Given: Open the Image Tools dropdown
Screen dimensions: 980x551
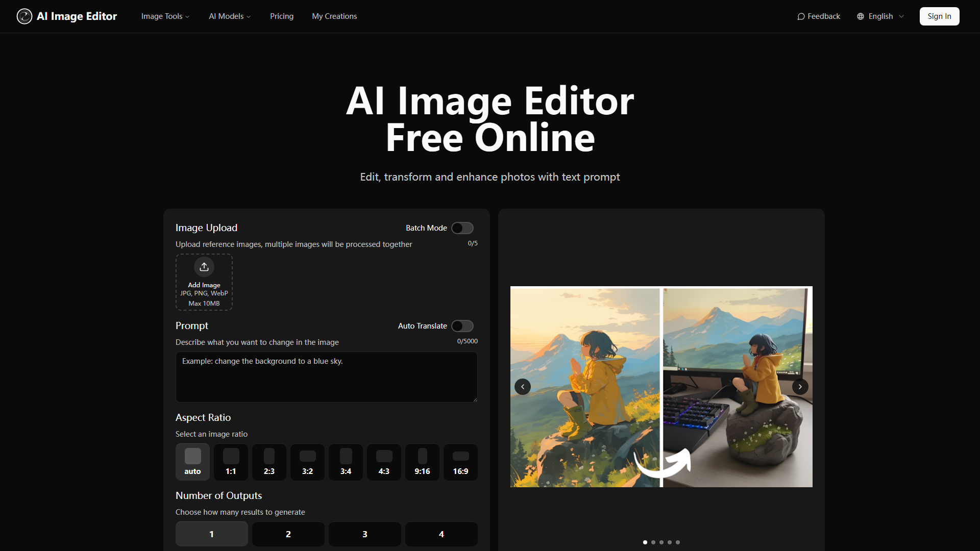Looking at the screenshot, I should (164, 16).
